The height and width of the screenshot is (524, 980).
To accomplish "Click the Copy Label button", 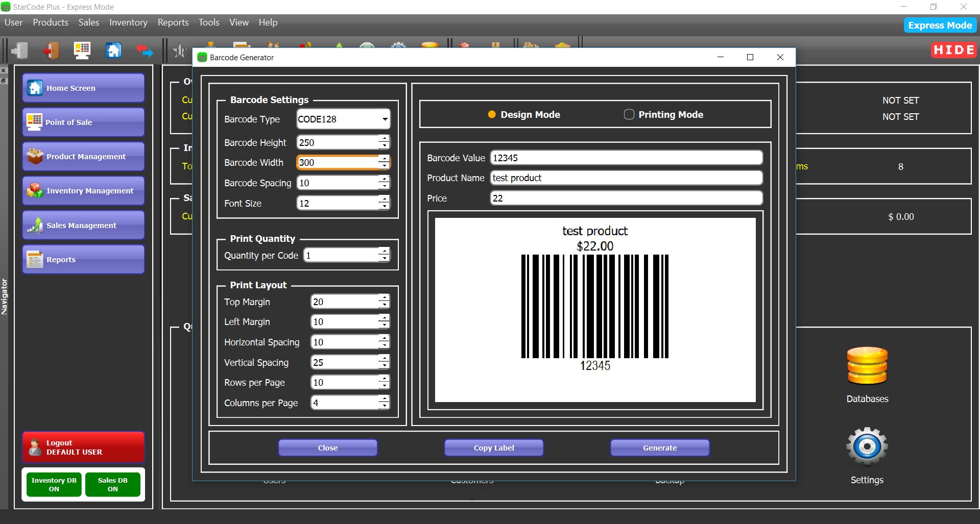I will click(493, 447).
